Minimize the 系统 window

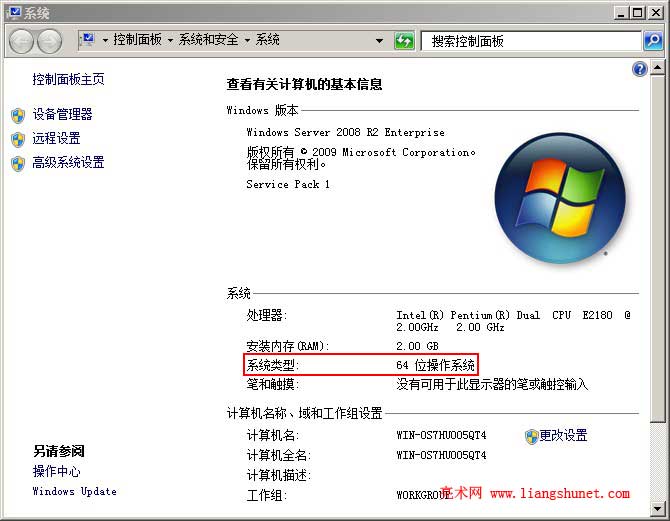[x=621, y=13]
